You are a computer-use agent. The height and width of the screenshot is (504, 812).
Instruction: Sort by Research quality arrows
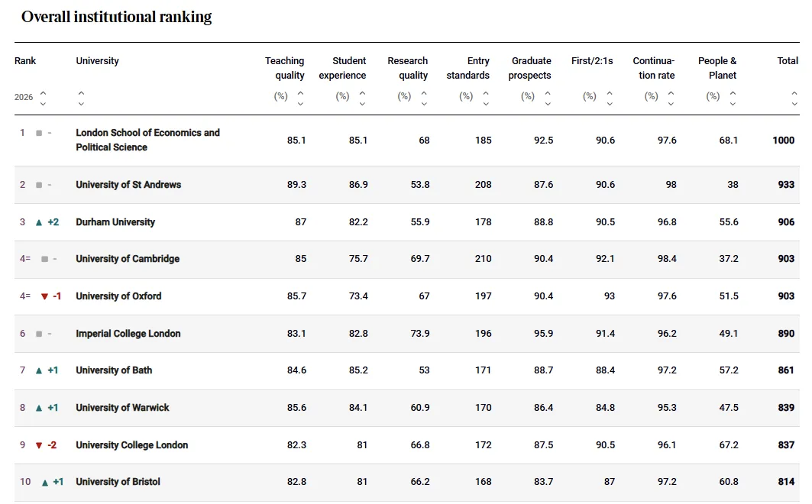(424, 98)
